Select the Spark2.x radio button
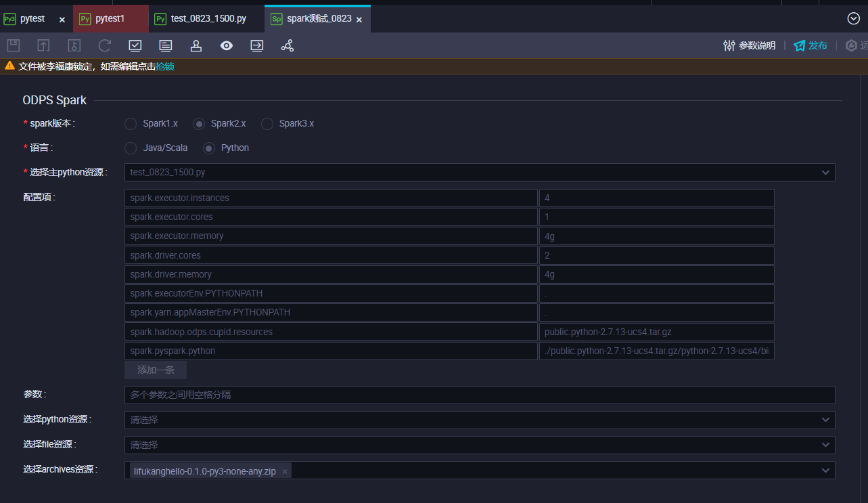The width and height of the screenshot is (868, 503). [x=199, y=124]
